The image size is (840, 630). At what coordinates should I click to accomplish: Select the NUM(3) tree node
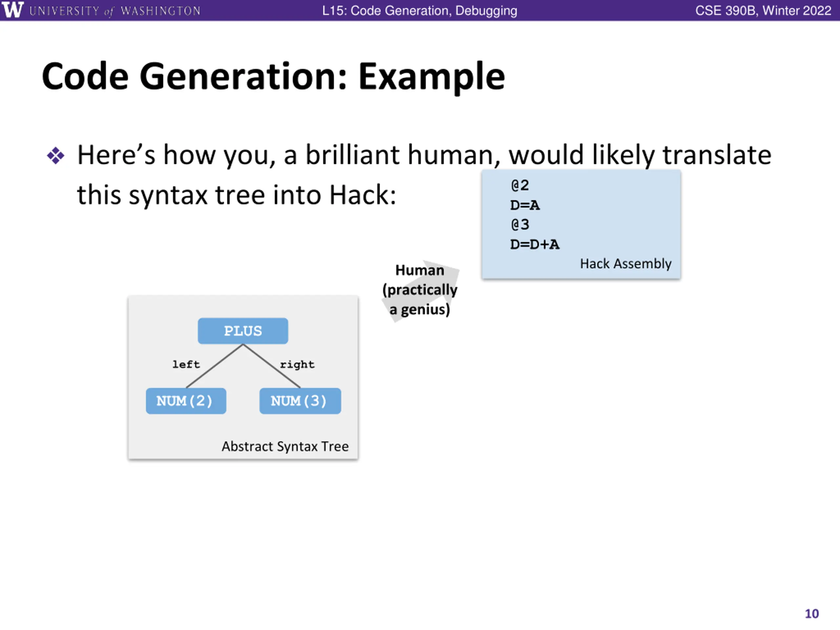300,401
